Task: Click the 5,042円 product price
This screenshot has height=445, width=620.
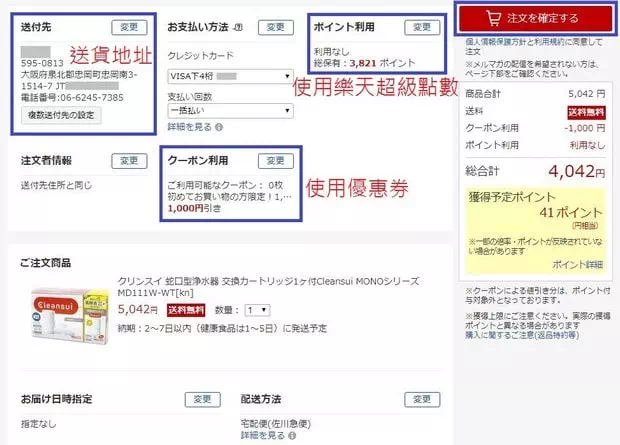Action: tap(138, 309)
